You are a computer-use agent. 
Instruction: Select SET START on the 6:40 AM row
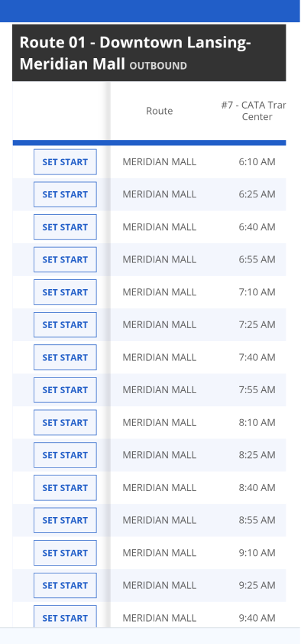[65, 227]
